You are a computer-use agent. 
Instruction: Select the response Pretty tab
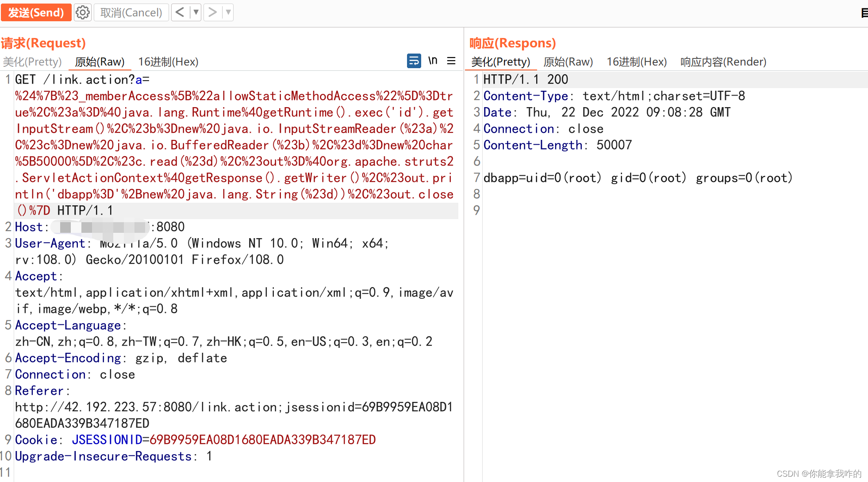[500, 62]
